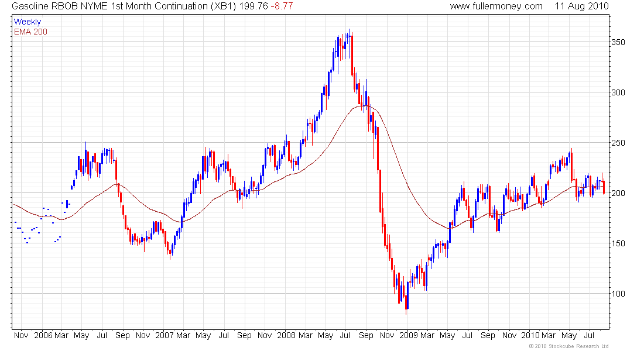Click the '2006' year label on time axis
This screenshot has width=644, height=351.
(x=43, y=335)
